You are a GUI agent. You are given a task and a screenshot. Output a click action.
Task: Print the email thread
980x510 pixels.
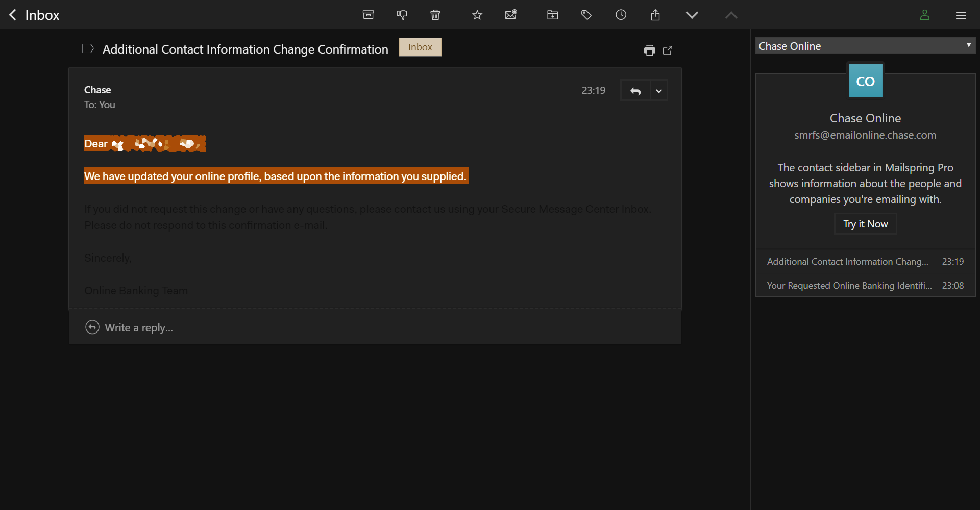coord(649,50)
